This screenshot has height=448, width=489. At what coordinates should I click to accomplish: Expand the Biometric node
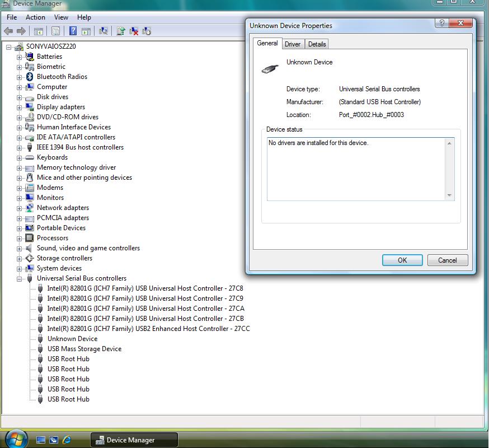[20, 67]
